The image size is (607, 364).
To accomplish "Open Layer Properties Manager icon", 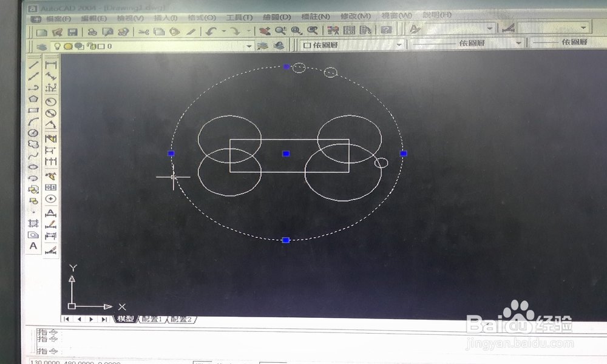I will pos(41,47).
